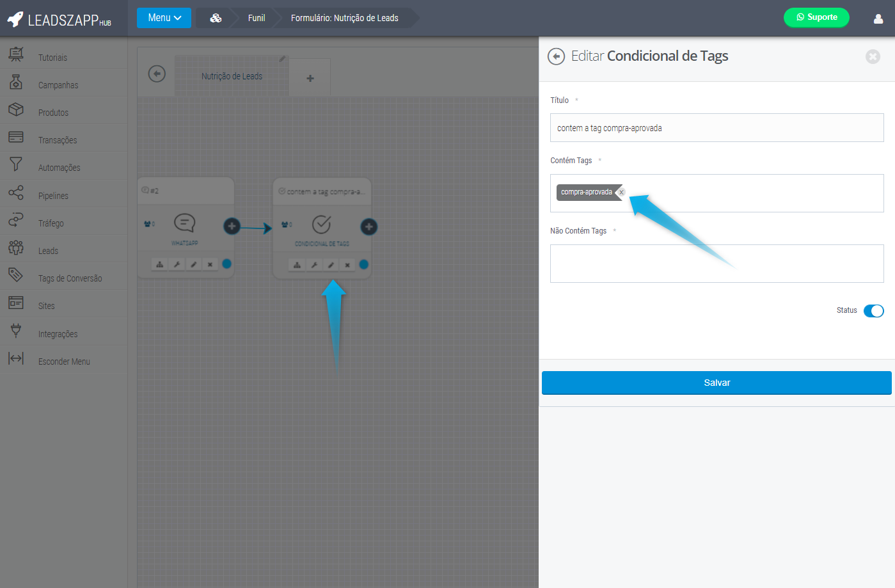The width and height of the screenshot is (895, 588).
Task: Click the Não Contém Tags field
Action: (716, 264)
